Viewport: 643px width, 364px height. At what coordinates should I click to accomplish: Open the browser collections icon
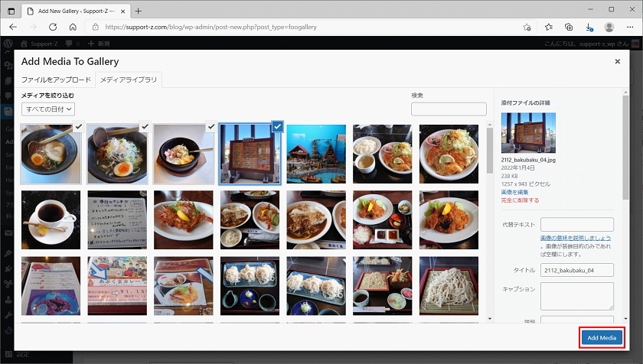(x=569, y=27)
